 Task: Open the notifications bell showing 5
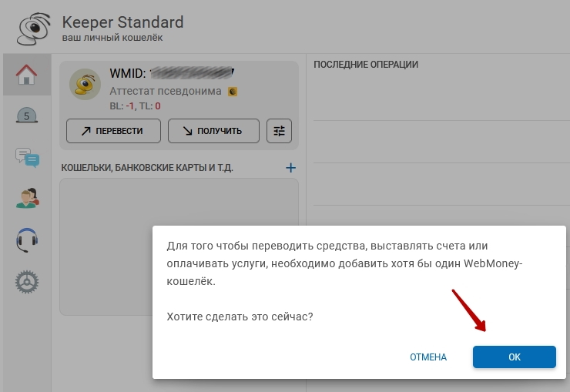27,116
